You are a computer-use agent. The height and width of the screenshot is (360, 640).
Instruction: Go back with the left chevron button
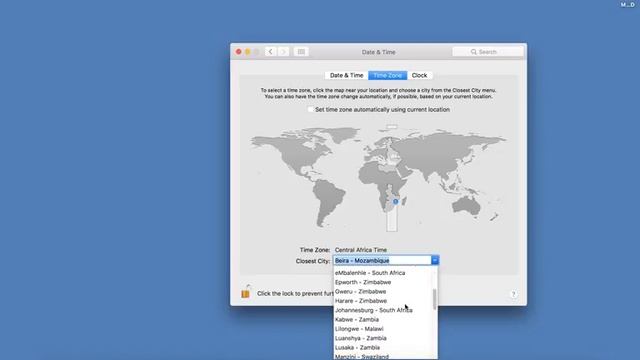(x=270, y=52)
